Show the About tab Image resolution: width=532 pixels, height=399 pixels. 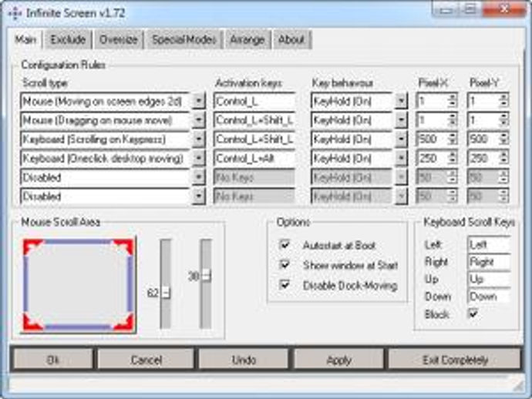(x=291, y=39)
